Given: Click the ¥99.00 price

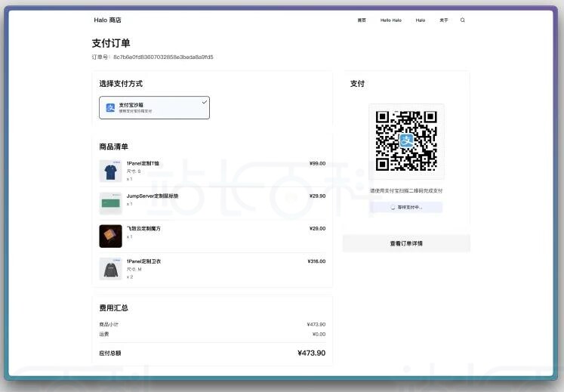Looking at the screenshot, I should click(317, 163).
